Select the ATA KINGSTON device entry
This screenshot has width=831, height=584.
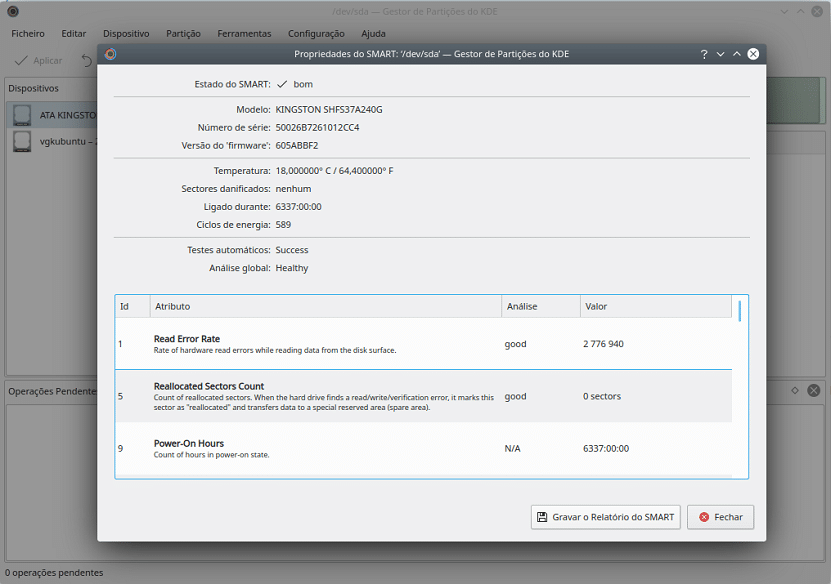53,115
